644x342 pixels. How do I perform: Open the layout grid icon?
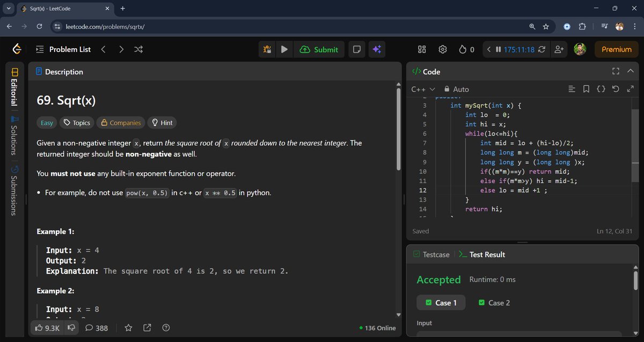click(422, 49)
